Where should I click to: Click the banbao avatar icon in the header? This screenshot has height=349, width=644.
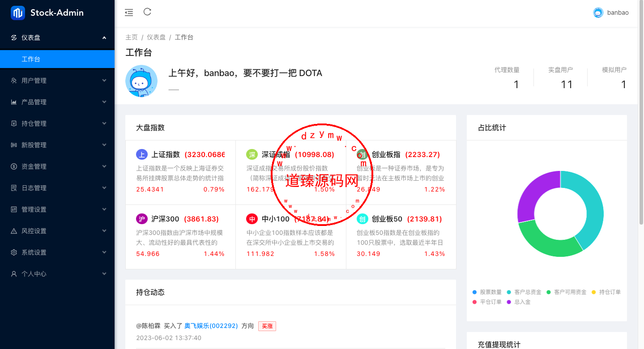coord(598,13)
